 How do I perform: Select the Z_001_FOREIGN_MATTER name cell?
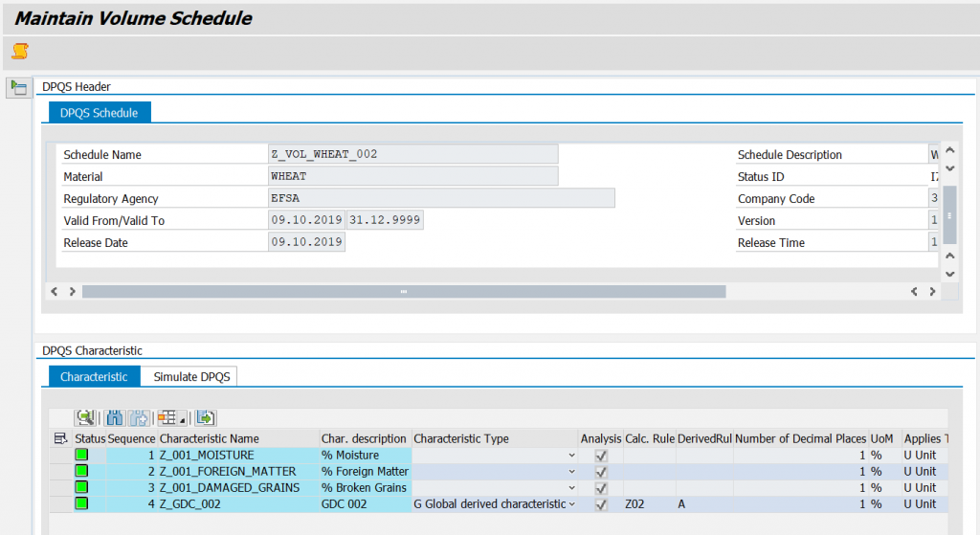[x=238, y=471]
